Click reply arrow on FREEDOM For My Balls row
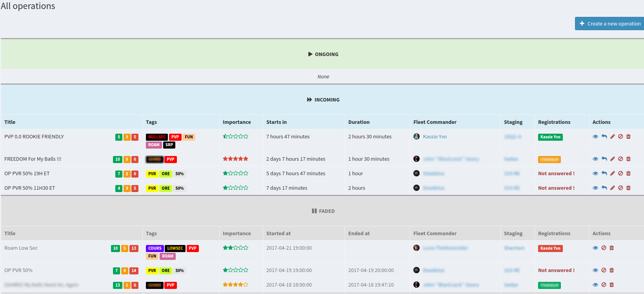 coord(604,159)
